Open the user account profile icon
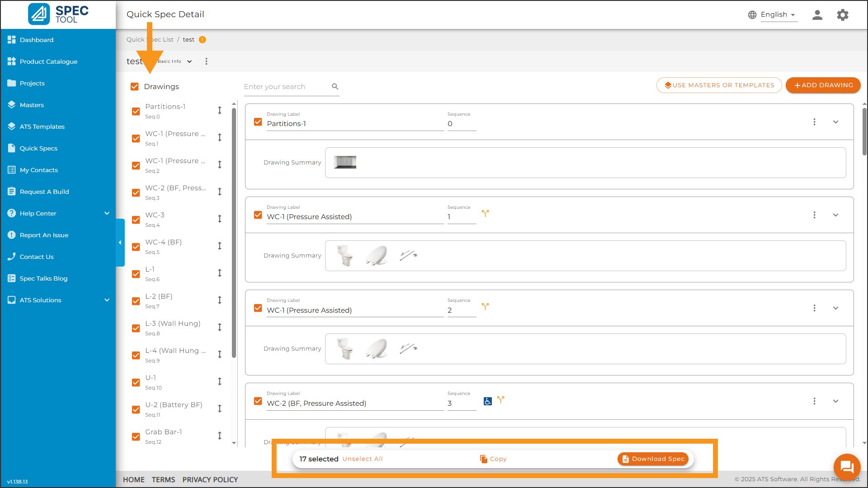This screenshot has height=488, width=868. (x=817, y=15)
